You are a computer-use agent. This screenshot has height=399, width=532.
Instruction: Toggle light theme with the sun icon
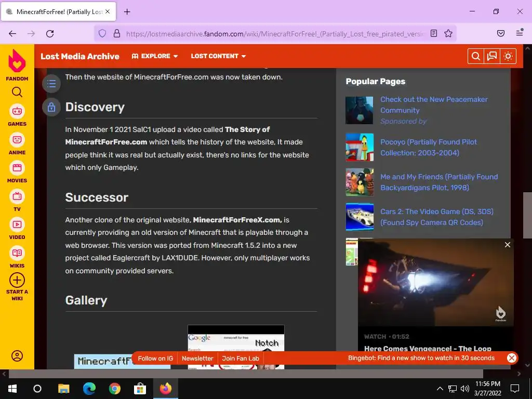click(508, 56)
